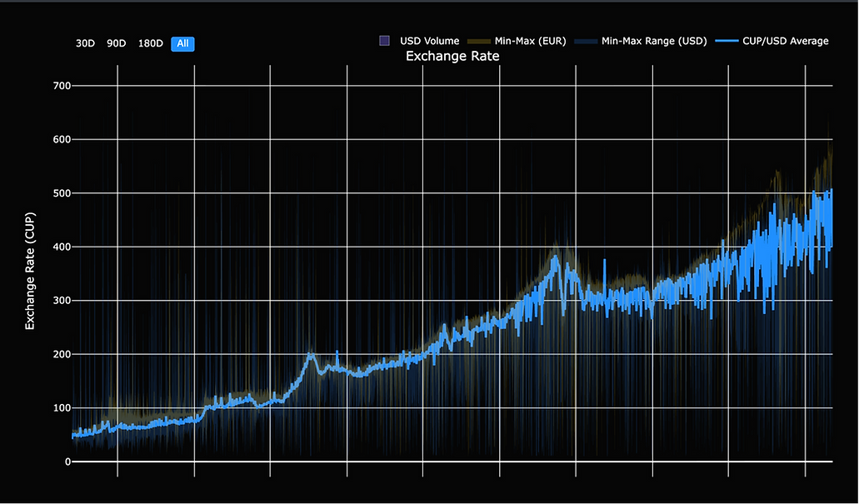Click the 100 y-axis tick label
Screen dimensions: 859x504
click(x=62, y=408)
